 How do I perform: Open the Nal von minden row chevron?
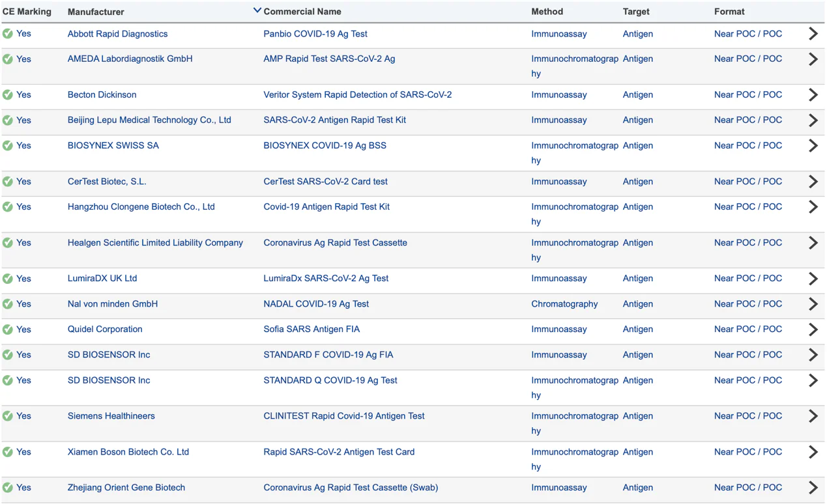[x=813, y=304]
